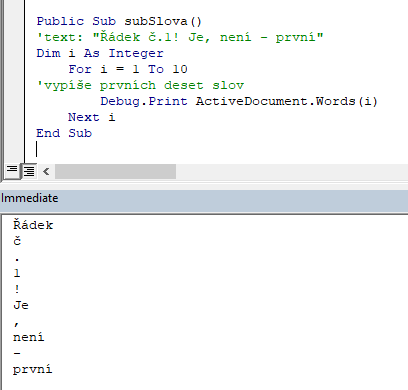Click the output "Řádek" in Immediate window
The image size is (408, 390).
coord(33,225)
